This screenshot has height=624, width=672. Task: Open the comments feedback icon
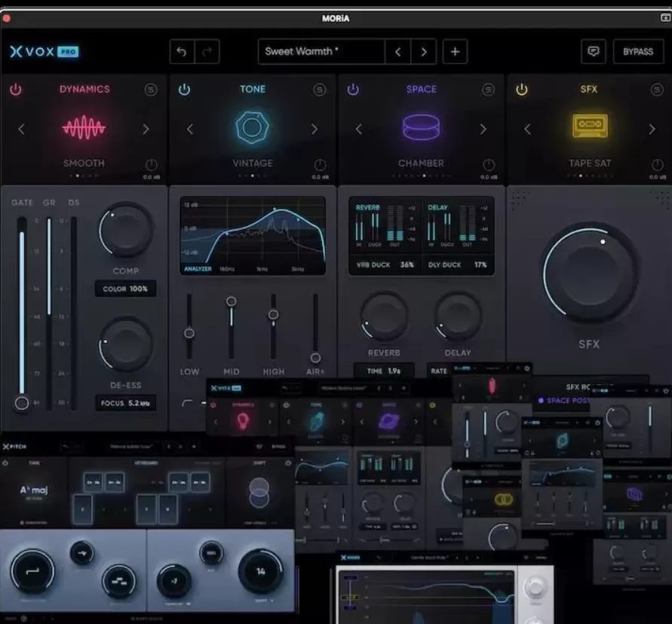(x=593, y=52)
